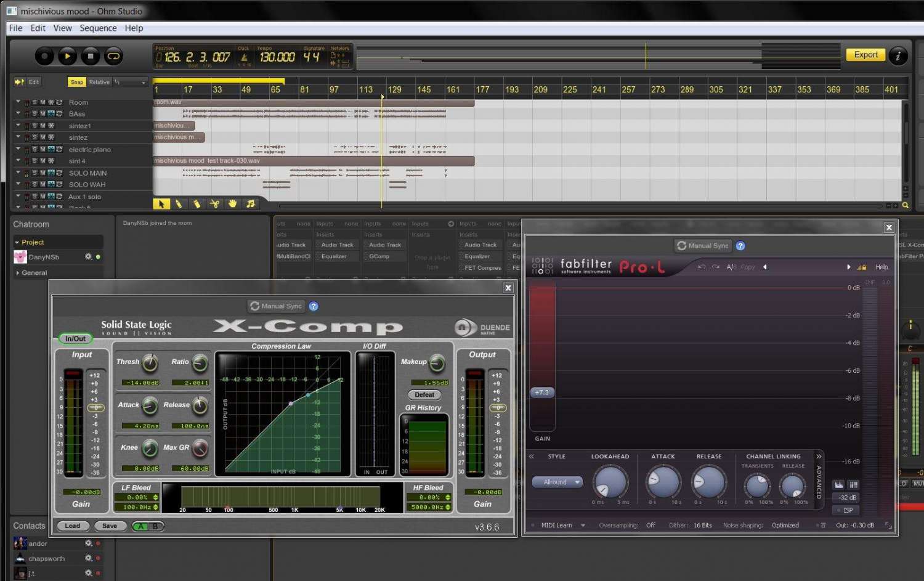Open the Help menu in the menu bar
The width and height of the screenshot is (924, 581).
(134, 28)
